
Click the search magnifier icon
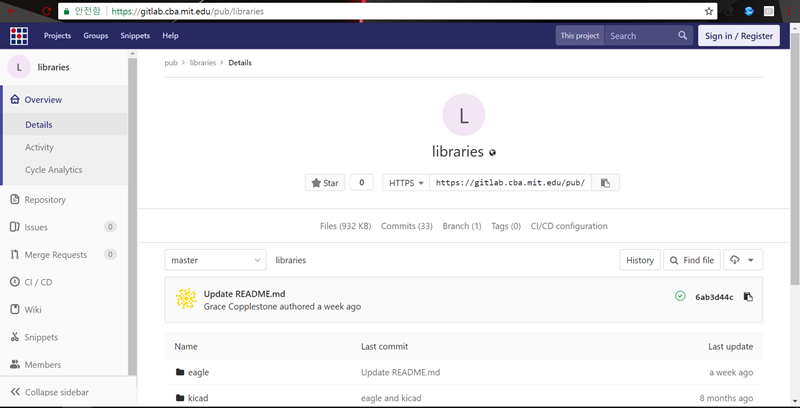[683, 36]
